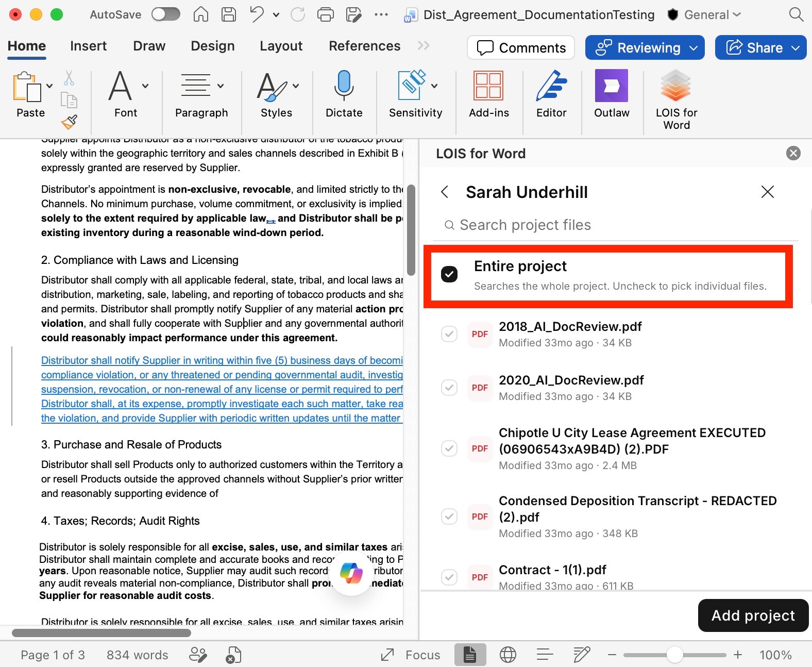
Task: Open the Add-ins gallery
Action: tap(488, 94)
